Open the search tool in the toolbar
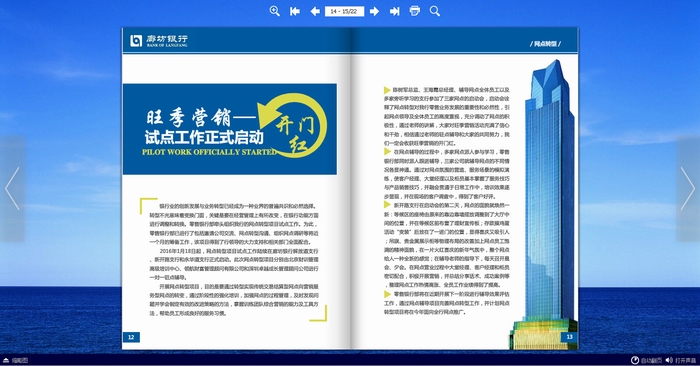This screenshot has width=700, height=366. click(x=435, y=11)
